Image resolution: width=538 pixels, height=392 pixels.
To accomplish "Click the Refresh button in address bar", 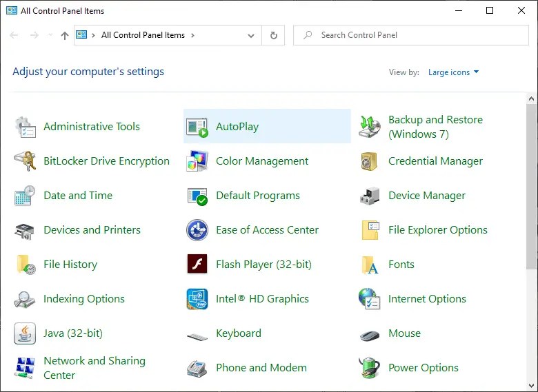I will point(273,35).
